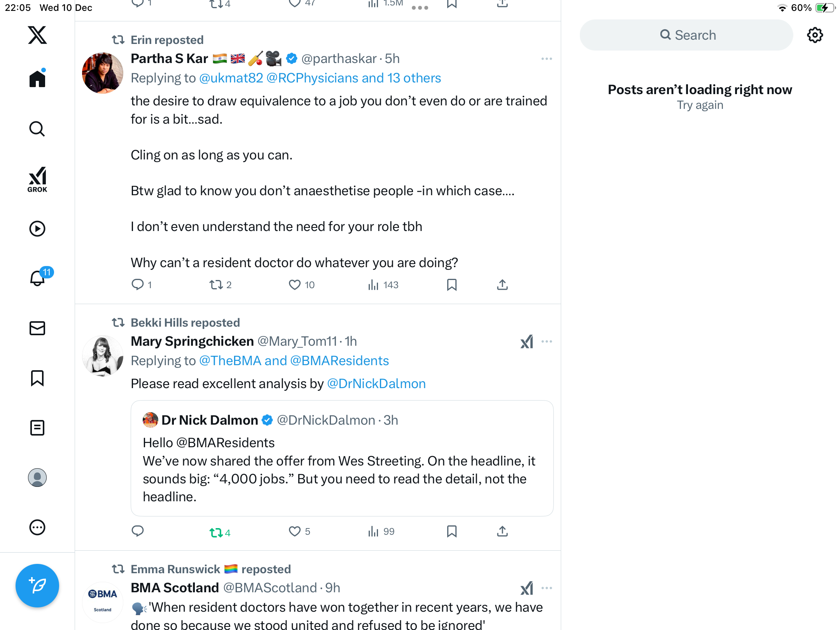Click the Search input field
The height and width of the screenshot is (630, 840).
(x=686, y=35)
